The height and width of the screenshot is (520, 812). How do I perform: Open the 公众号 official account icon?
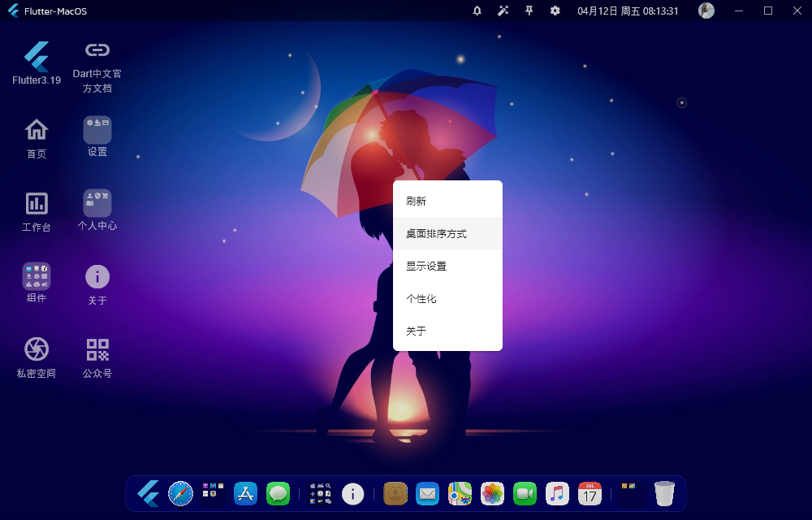[x=97, y=351]
